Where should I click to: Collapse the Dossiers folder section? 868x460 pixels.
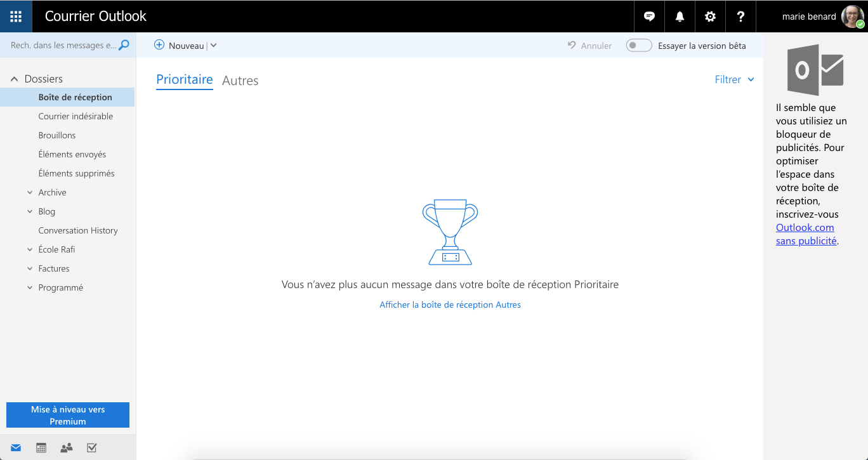(14, 79)
